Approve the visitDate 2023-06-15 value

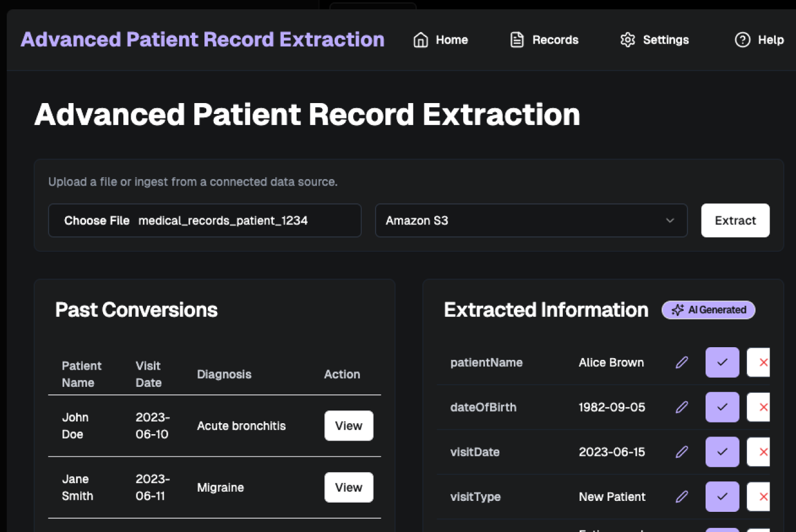pos(722,452)
